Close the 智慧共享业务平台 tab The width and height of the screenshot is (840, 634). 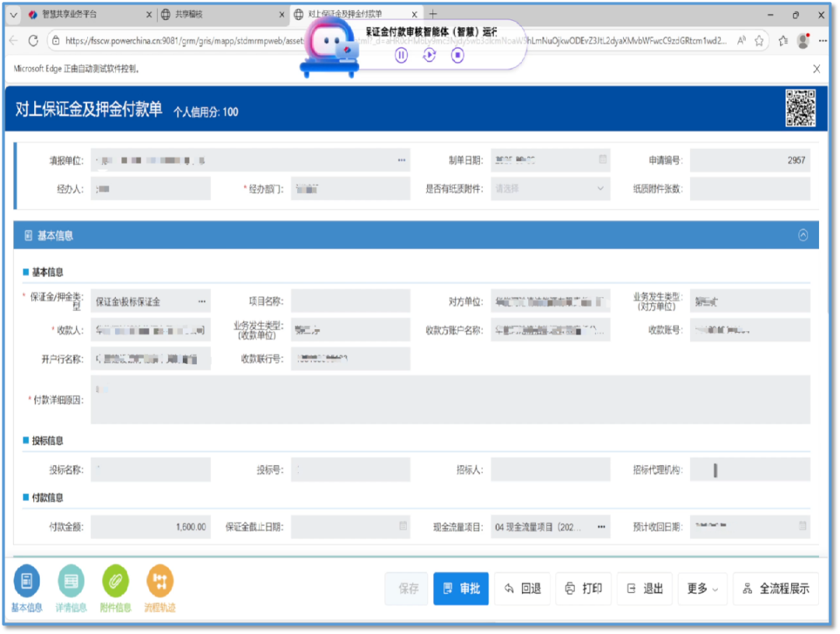tap(149, 15)
